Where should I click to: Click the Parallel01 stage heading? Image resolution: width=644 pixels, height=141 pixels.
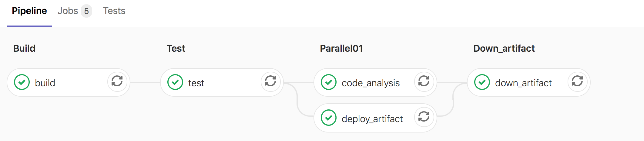pos(341,48)
